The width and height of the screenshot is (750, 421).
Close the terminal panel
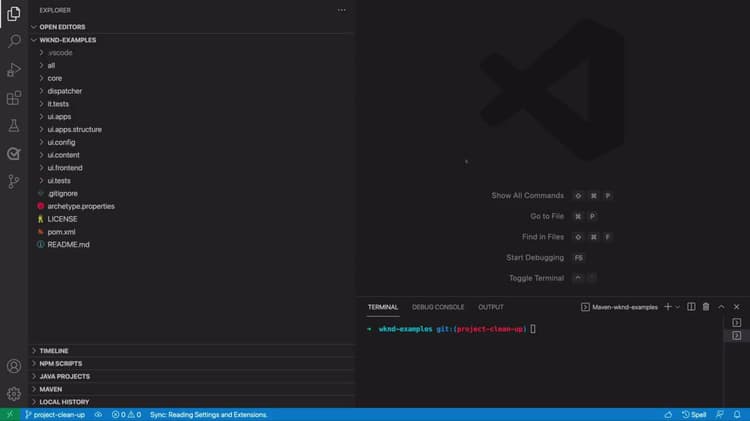click(x=737, y=307)
